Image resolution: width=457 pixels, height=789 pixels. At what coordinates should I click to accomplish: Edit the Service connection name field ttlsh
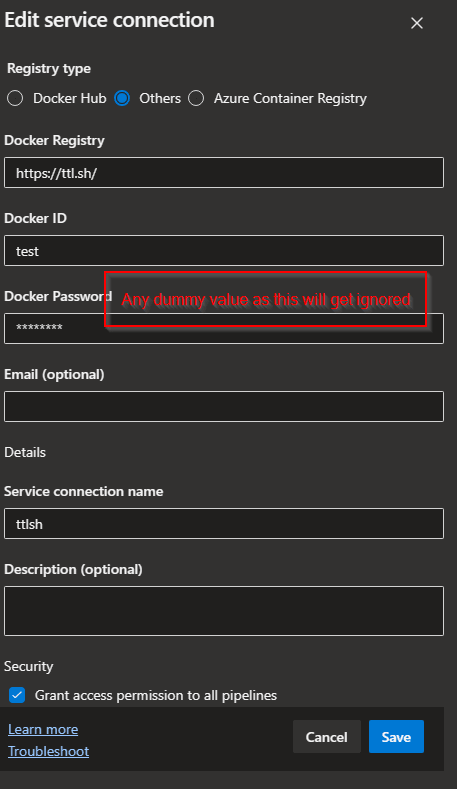click(224, 523)
